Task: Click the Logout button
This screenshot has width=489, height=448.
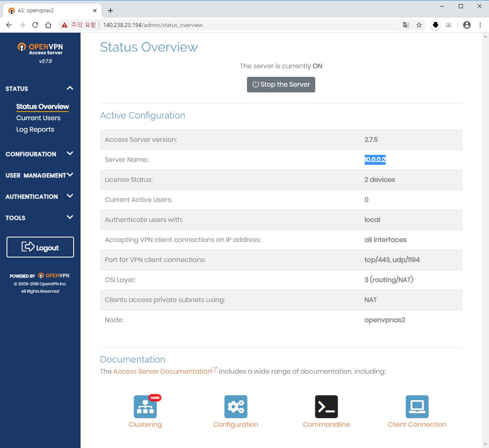Action: [x=40, y=247]
